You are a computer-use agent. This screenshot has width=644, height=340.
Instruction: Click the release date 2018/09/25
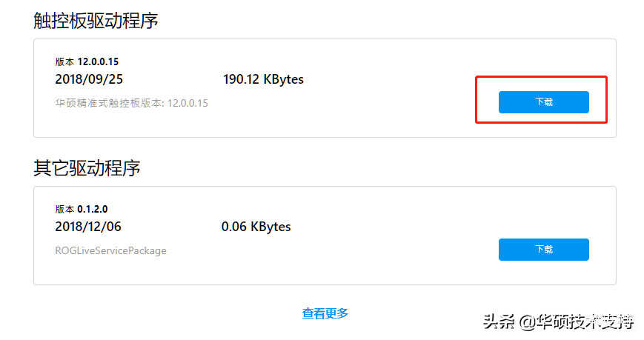89,79
